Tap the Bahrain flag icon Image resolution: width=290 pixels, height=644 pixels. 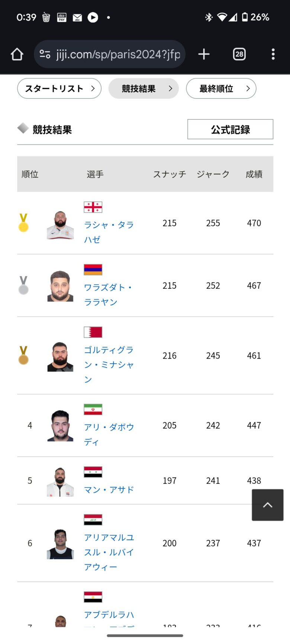coord(93,332)
